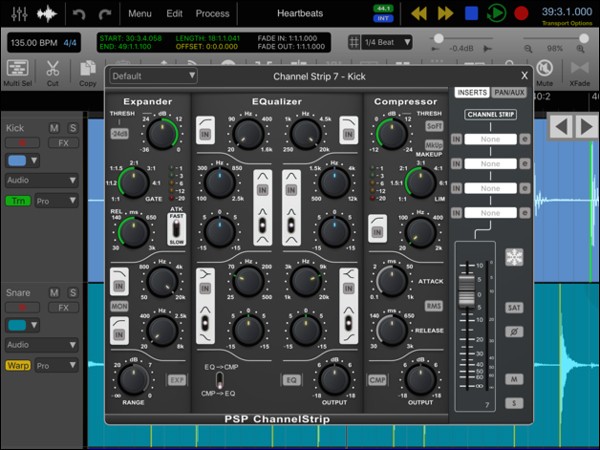Viewport: 600px width, 450px height.
Task: Enable SAT saturation on channel strip
Action: 514,308
